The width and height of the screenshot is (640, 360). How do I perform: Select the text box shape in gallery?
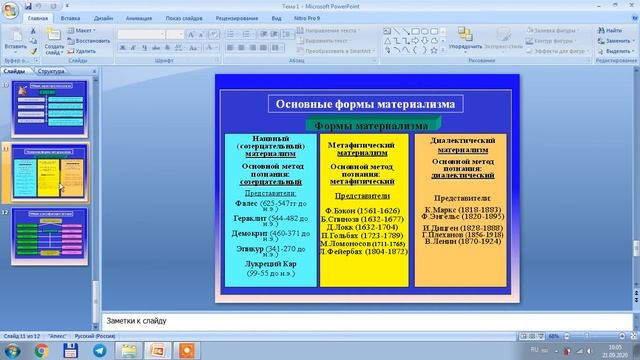[x=387, y=31]
